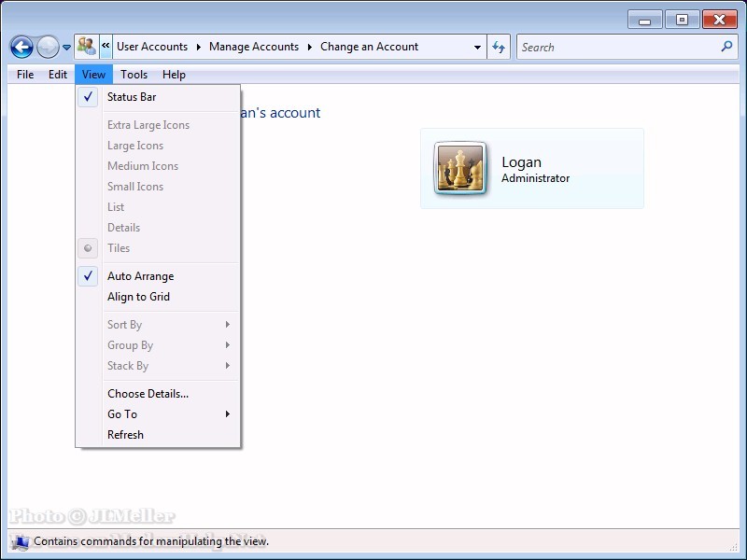
Task: Select Choose Details from View menu
Action: point(148,394)
